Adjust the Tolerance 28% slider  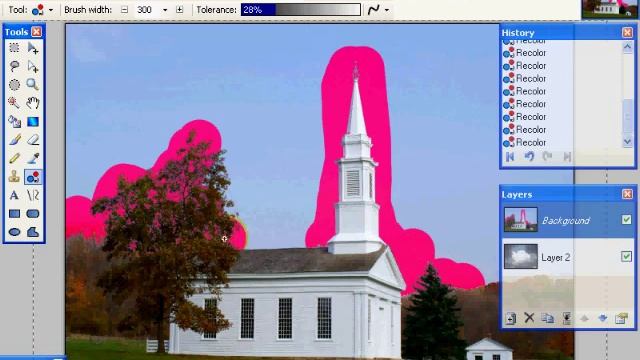pyautogui.click(x=301, y=10)
